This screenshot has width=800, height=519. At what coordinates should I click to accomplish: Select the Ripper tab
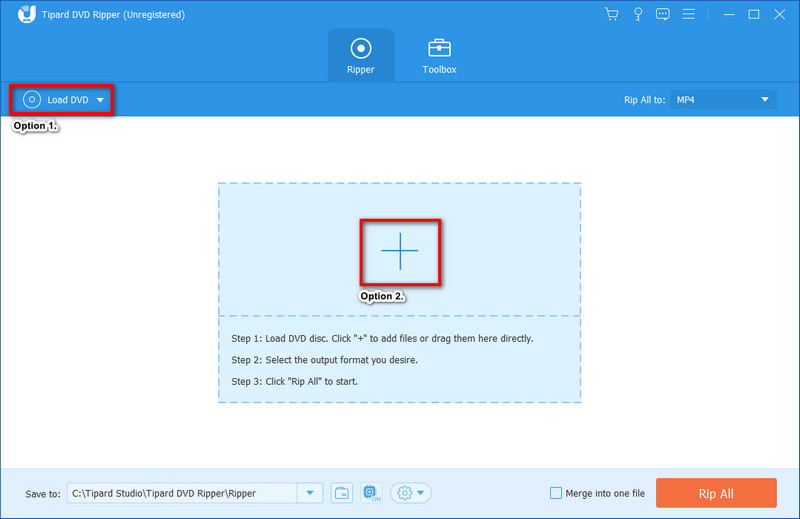pos(361,55)
